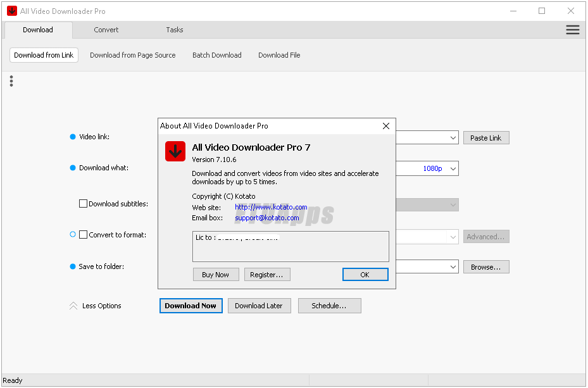
Task: Click the Register... button
Action: click(x=267, y=275)
